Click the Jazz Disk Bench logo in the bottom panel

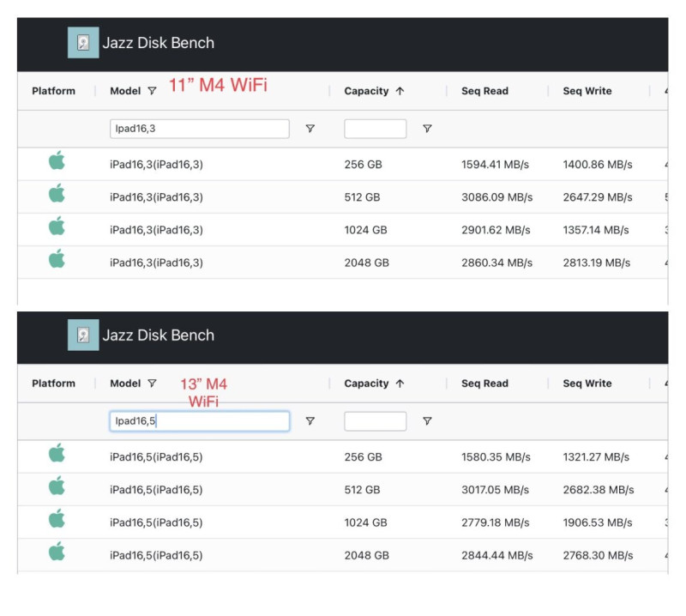point(83,335)
